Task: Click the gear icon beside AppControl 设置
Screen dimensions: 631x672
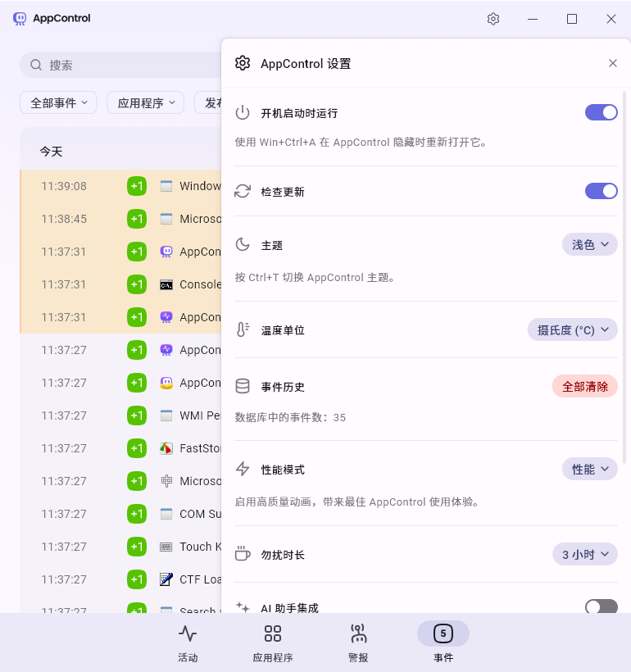Action: point(243,63)
